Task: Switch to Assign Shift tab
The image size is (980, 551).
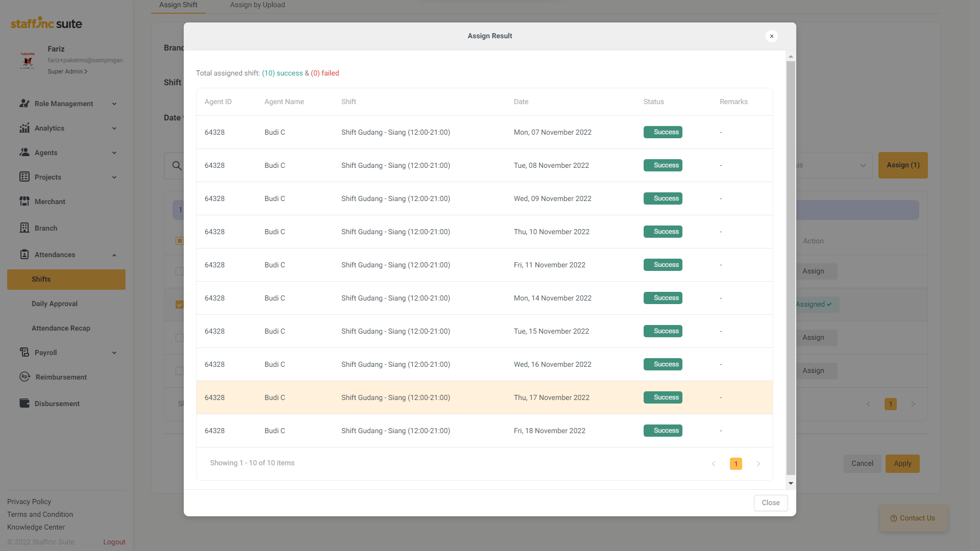Action: pos(178,5)
